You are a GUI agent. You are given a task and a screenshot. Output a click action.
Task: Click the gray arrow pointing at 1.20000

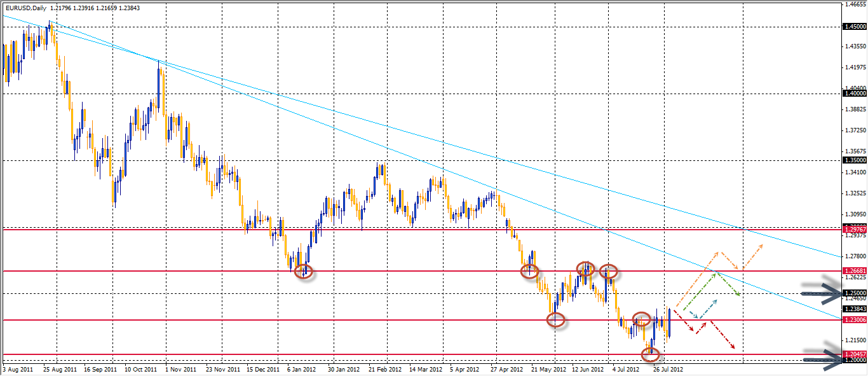point(820,359)
